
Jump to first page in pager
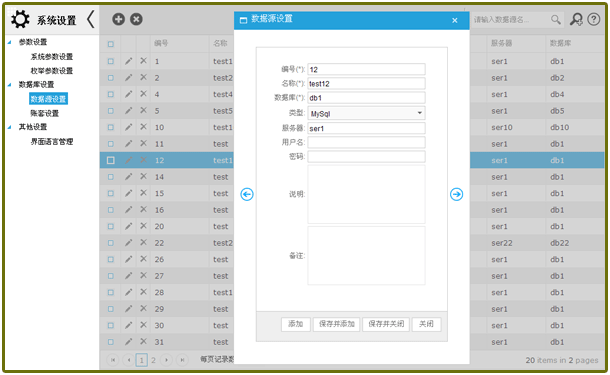[112, 360]
